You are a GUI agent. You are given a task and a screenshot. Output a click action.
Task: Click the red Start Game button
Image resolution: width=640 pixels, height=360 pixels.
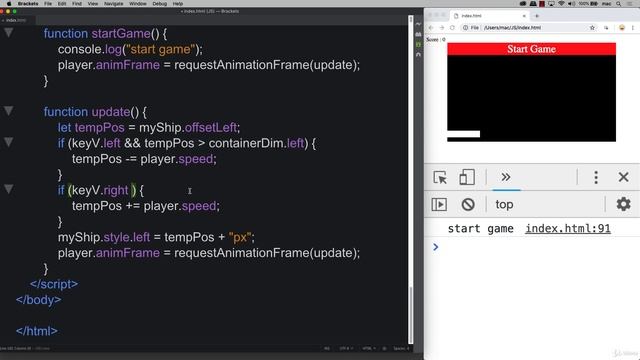tap(531, 49)
